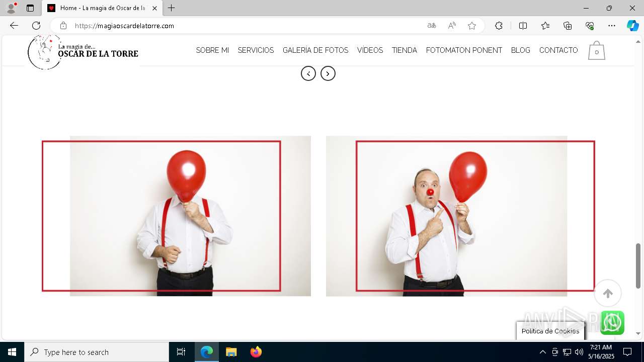The image size is (644, 362).
Task: Click the Edge taskbar icon
Action: click(207, 352)
